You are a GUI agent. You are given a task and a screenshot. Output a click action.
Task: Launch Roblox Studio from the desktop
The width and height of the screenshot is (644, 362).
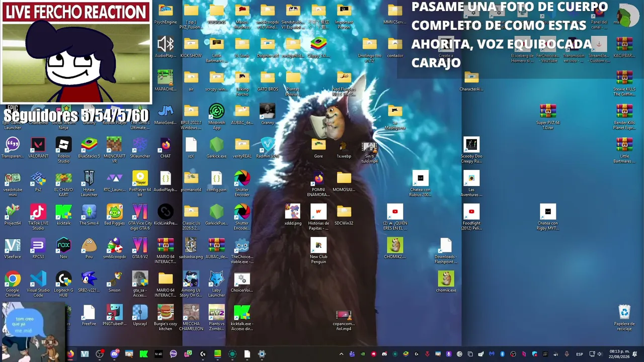(63, 150)
